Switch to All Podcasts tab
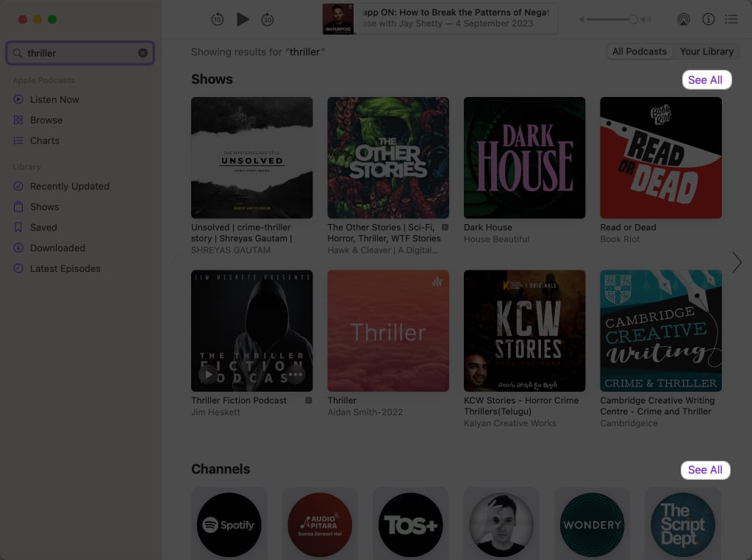The height and width of the screenshot is (560, 752). coord(640,51)
